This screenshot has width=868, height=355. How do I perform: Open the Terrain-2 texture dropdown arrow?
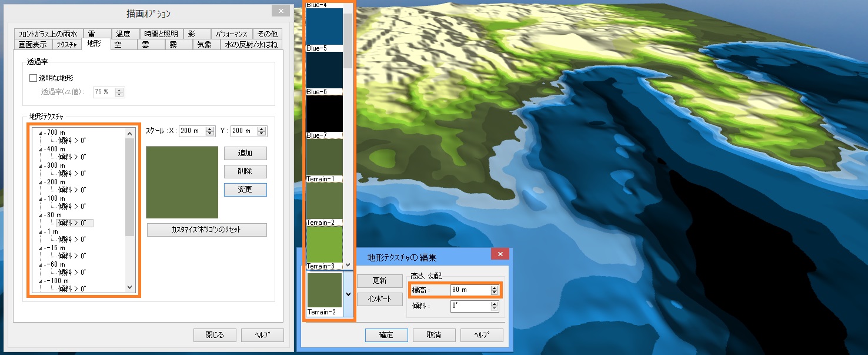(348, 294)
